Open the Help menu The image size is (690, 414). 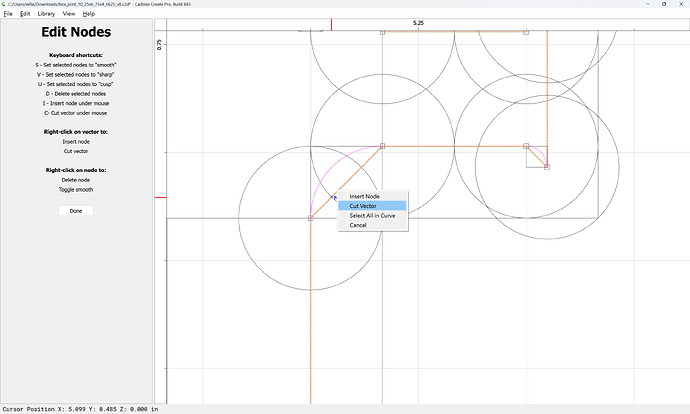tap(88, 14)
